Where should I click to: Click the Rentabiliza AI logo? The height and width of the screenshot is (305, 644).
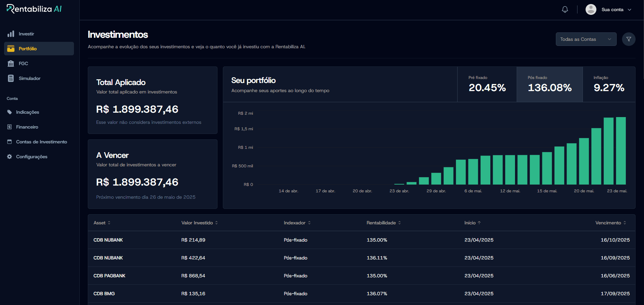point(34,8)
